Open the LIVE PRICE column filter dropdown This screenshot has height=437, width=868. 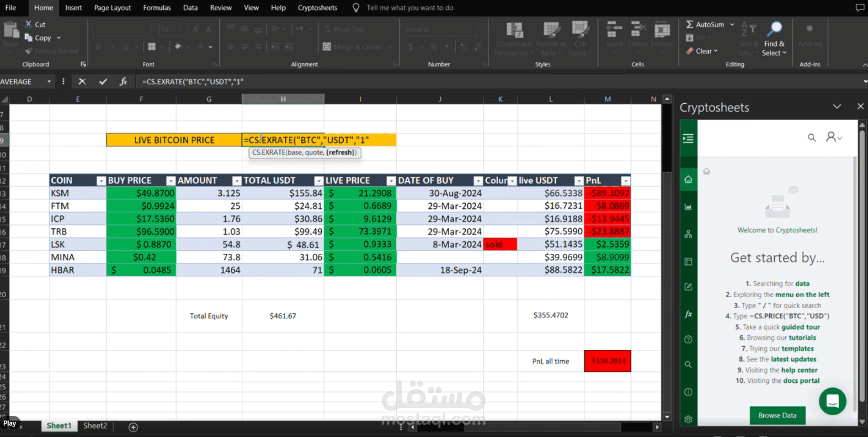(391, 181)
